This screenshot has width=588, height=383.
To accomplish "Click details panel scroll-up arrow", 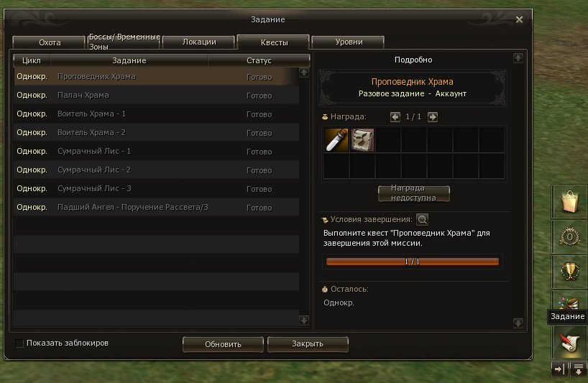I will pyautogui.click(x=518, y=58).
